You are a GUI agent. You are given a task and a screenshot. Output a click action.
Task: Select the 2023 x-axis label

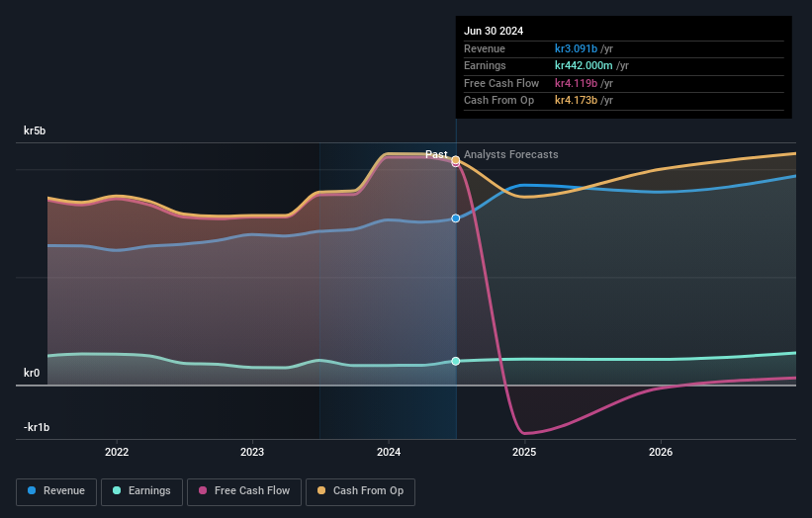252,452
